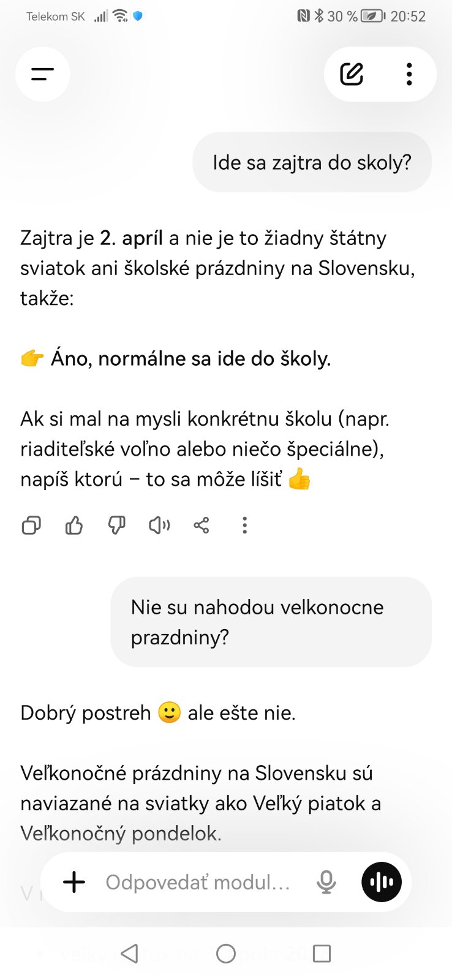
Task: Read the response aloud
Action: pos(159,525)
